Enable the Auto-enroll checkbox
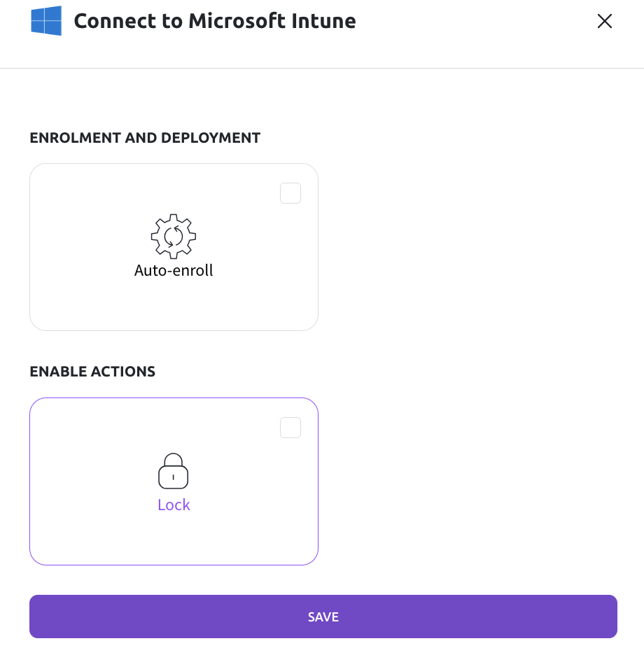 coord(290,192)
